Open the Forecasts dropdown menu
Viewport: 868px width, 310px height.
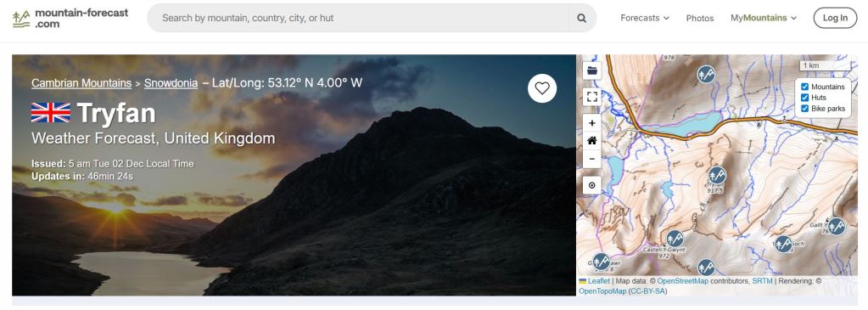coord(644,18)
